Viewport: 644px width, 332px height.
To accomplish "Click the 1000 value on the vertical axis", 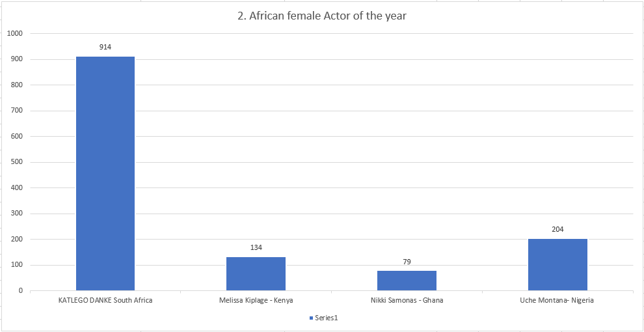I will pyautogui.click(x=14, y=33).
